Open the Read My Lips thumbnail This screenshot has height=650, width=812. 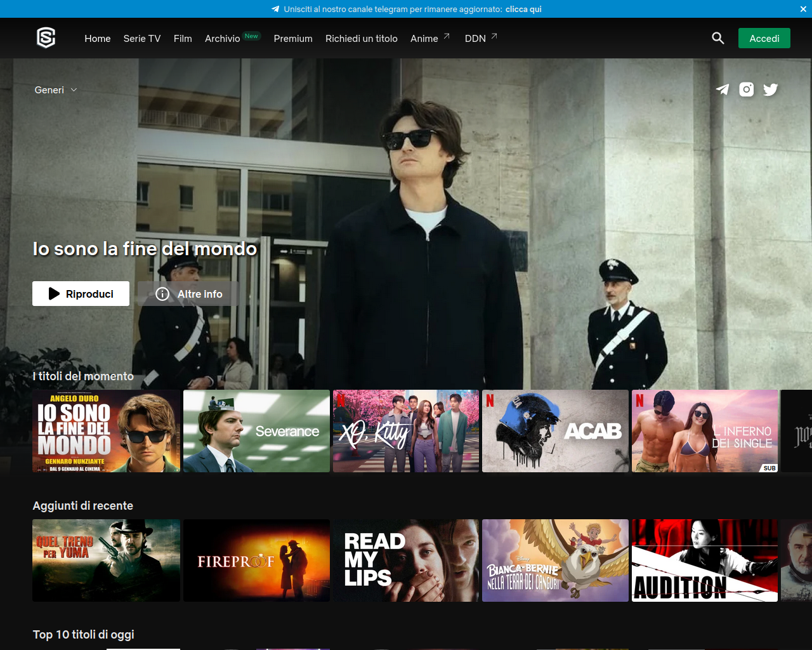(x=406, y=560)
